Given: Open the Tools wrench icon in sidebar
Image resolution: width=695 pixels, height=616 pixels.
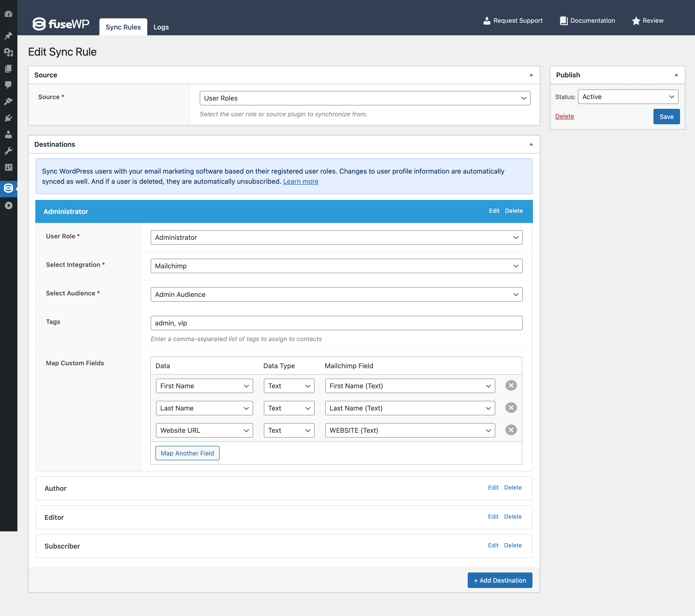Looking at the screenshot, I should pyautogui.click(x=8, y=151).
